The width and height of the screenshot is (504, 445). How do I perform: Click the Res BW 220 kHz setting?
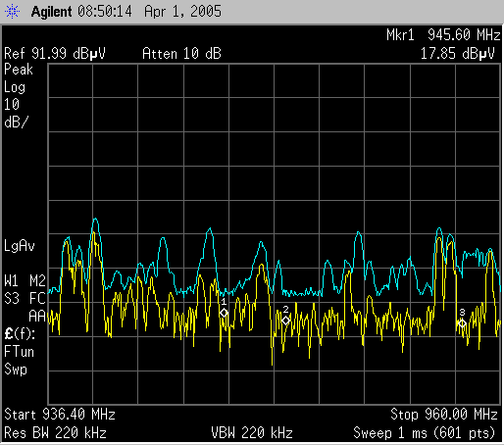point(55,433)
